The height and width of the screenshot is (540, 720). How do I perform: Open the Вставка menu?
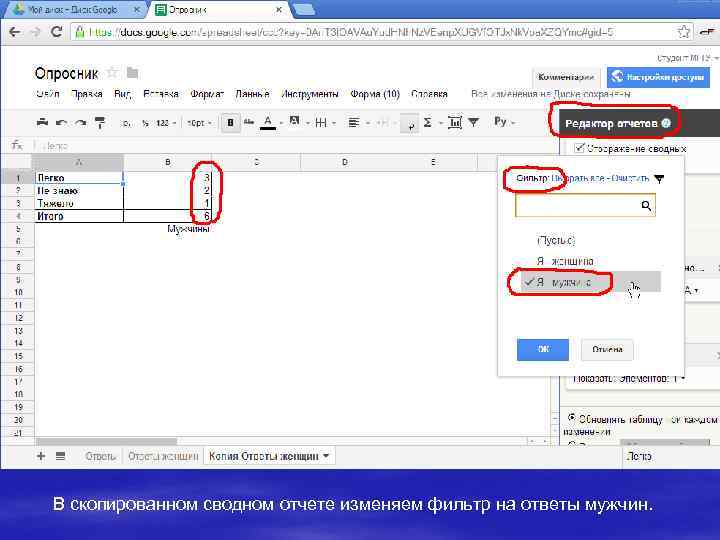[x=161, y=94]
